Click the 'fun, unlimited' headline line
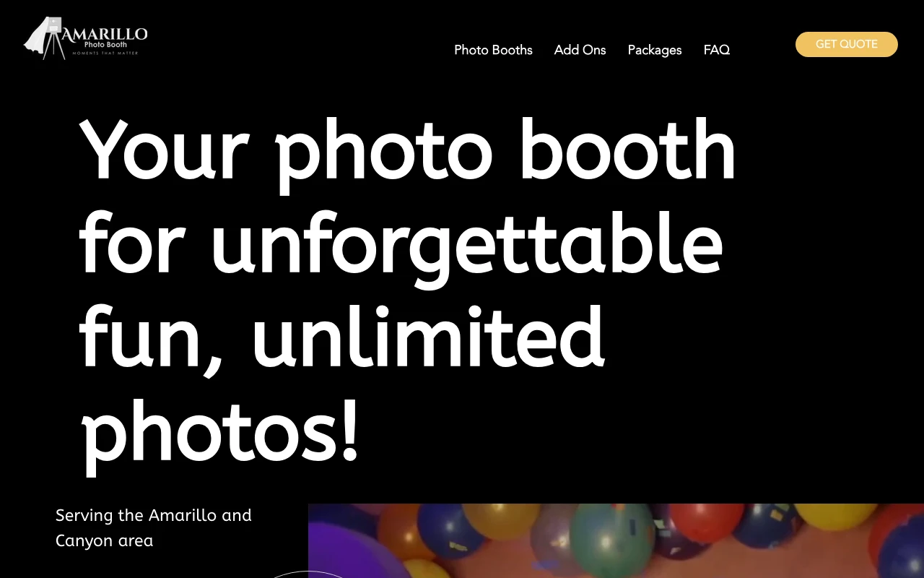The width and height of the screenshot is (924, 578). [341, 337]
